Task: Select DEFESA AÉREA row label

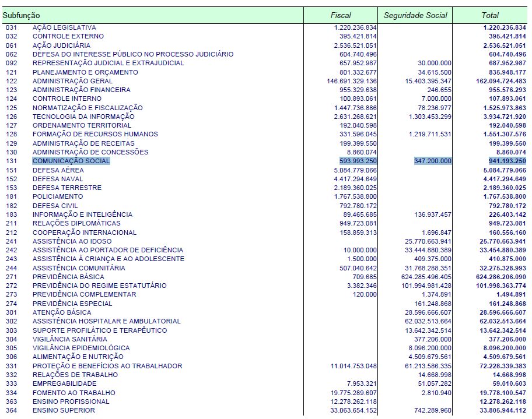Action: pyautogui.click(x=58, y=170)
